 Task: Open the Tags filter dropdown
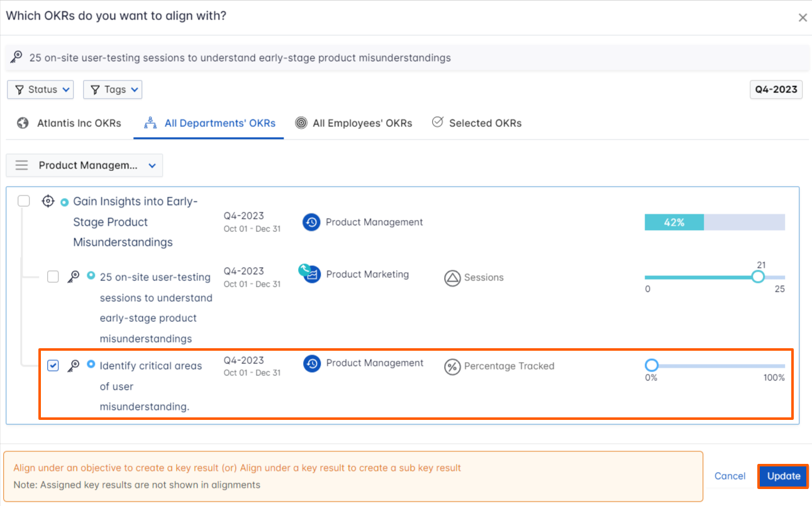(113, 90)
